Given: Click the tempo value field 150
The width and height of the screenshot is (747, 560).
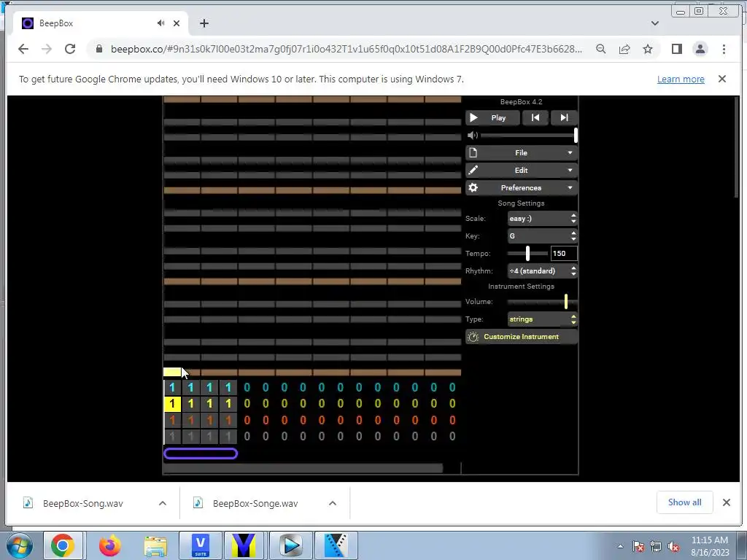Looking at the screenshot, I should pyautogui.click(x=564, y=253).
